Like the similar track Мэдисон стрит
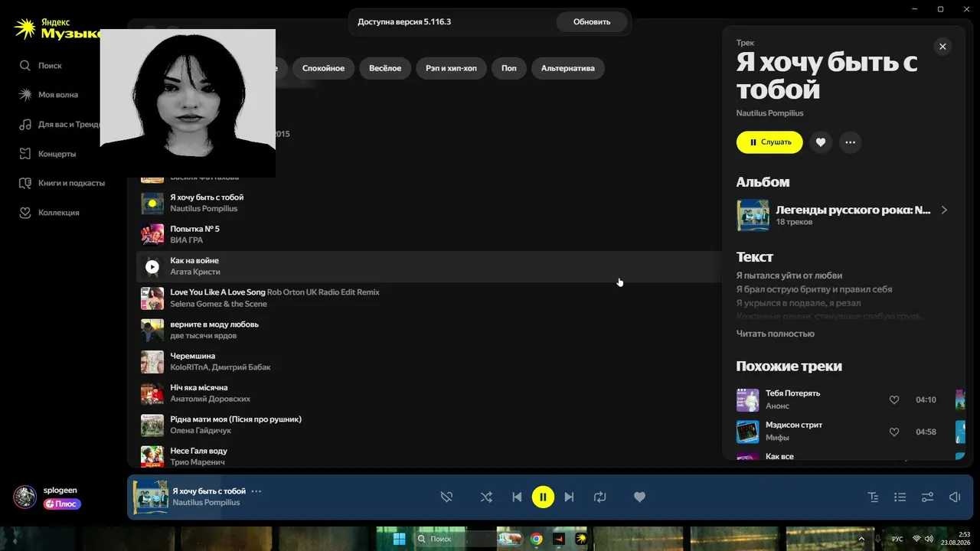 [893, 432]
